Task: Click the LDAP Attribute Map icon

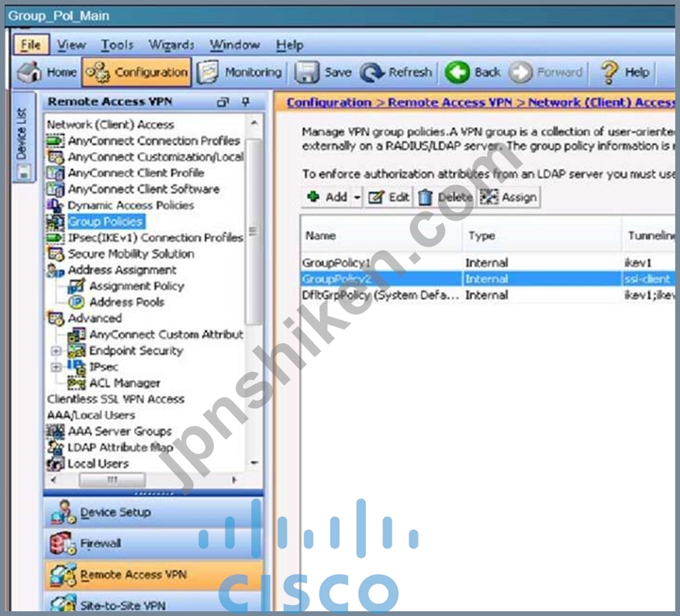Action: (55, 447)
